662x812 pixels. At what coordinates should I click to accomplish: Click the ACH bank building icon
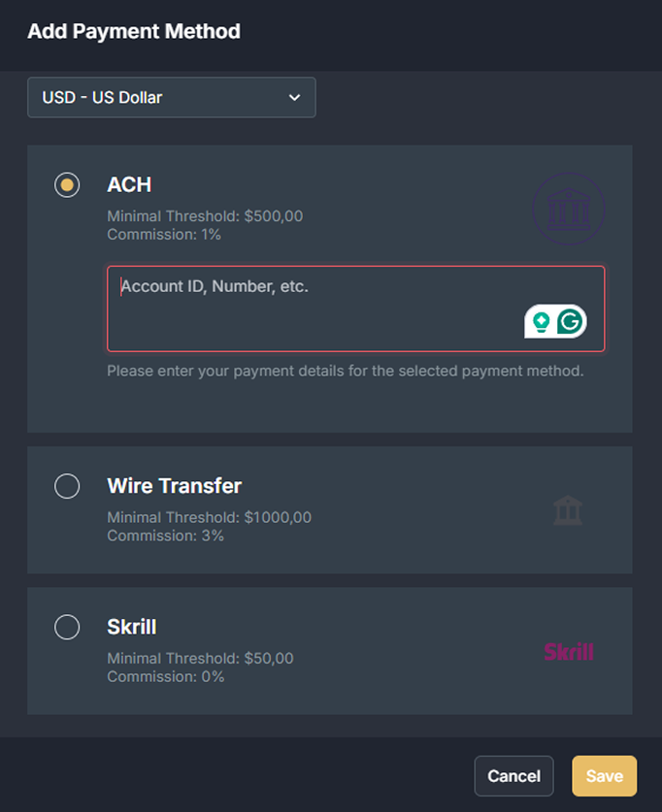568,209
